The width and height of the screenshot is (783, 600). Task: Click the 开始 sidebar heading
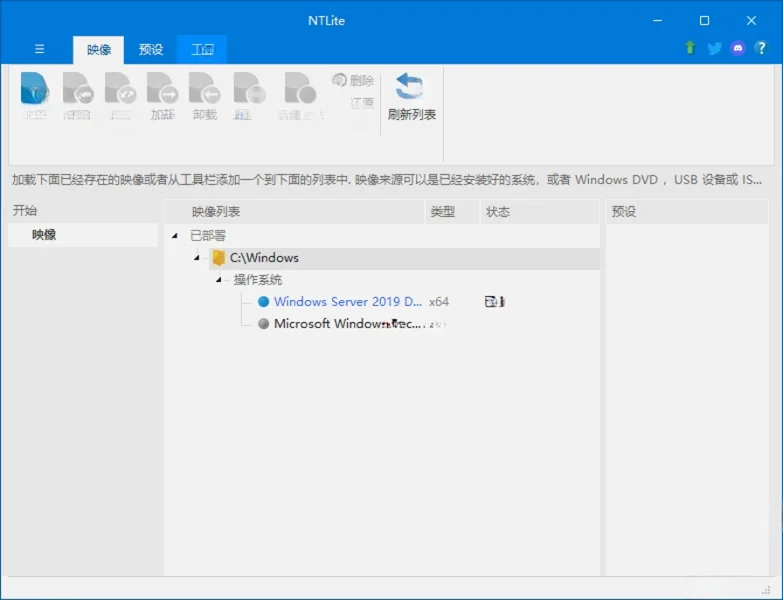(x=25, y=211)
